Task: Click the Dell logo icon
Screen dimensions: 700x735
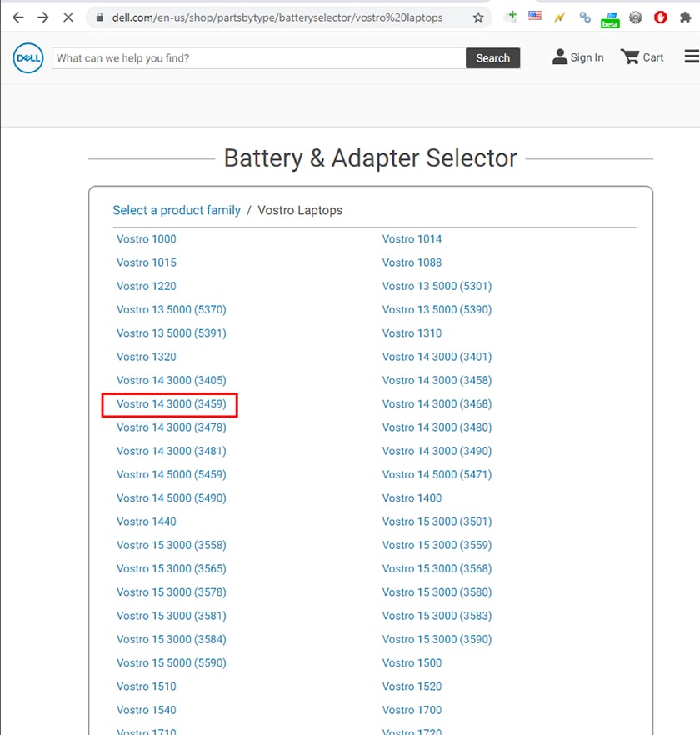Action: point(27,57)
